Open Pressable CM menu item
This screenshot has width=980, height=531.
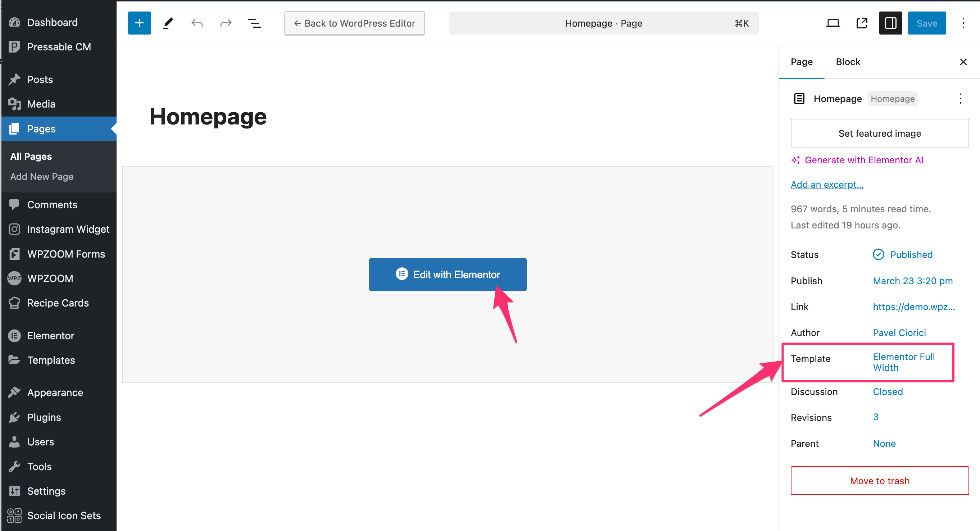pos(59,47)
